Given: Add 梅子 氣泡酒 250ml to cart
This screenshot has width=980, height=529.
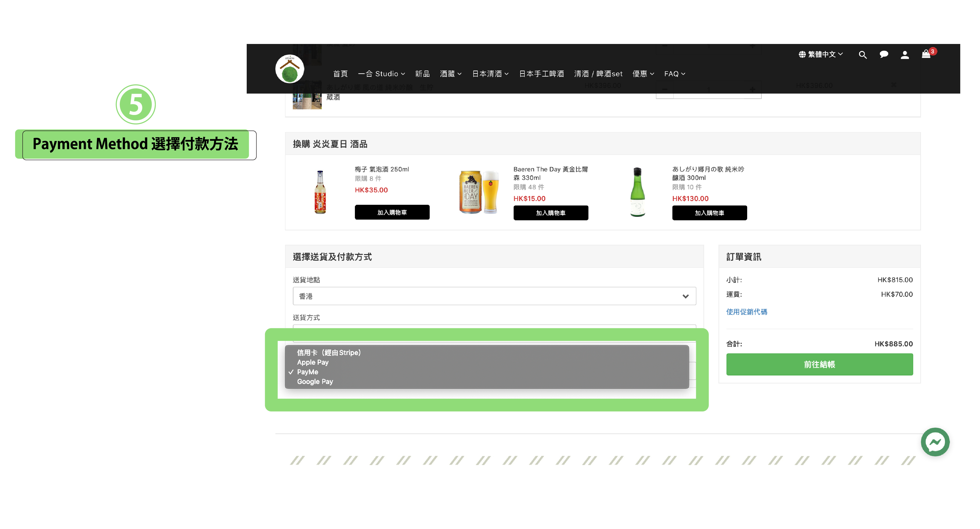Looking at the screenshot, I should pos(392,212).
